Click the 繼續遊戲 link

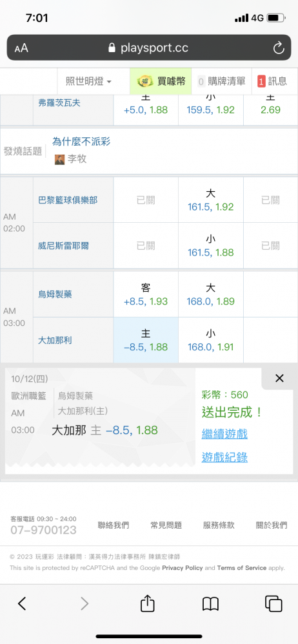[224, 433]
